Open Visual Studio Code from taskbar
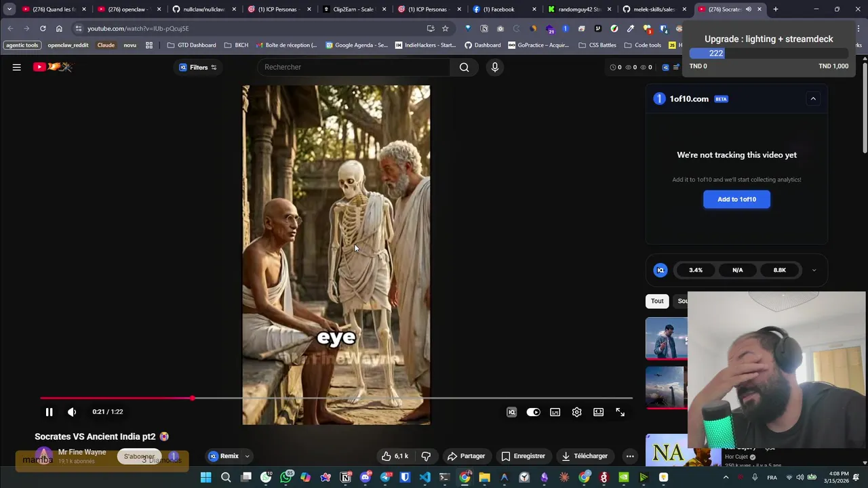868x488 pixels. click(x=425, y=478)
